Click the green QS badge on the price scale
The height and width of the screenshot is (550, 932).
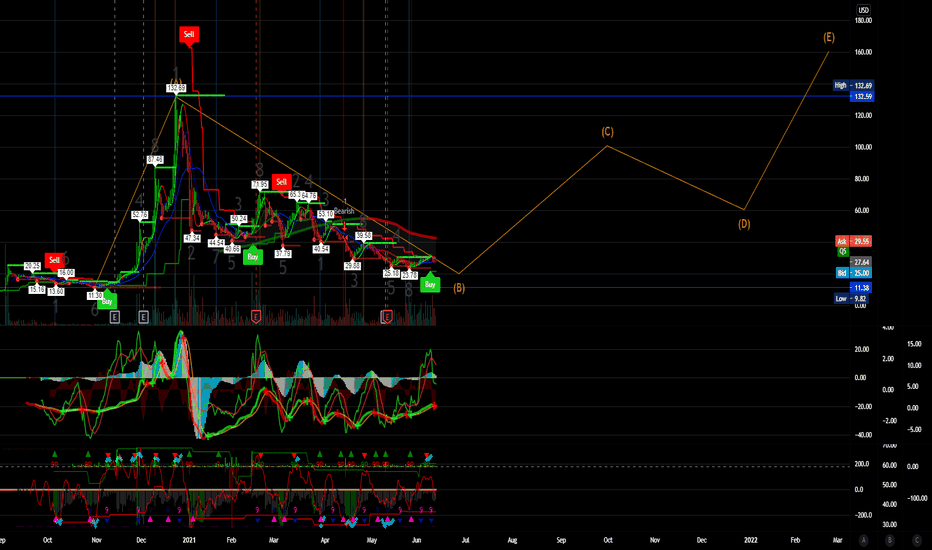pos(843,252)
